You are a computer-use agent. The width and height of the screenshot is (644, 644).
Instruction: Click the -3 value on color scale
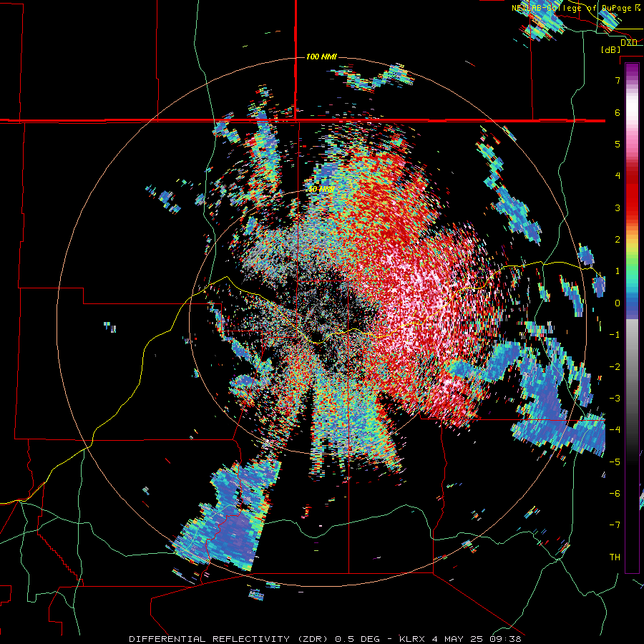[615, 399]
